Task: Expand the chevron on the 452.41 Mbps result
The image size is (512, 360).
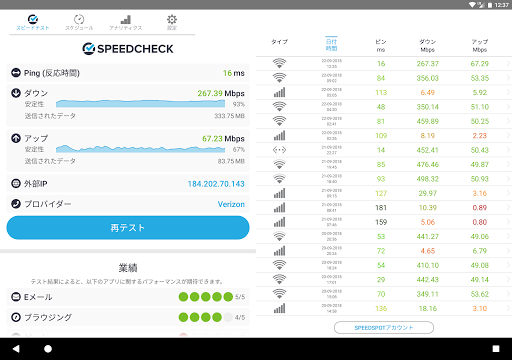Action: click(508, 150)
